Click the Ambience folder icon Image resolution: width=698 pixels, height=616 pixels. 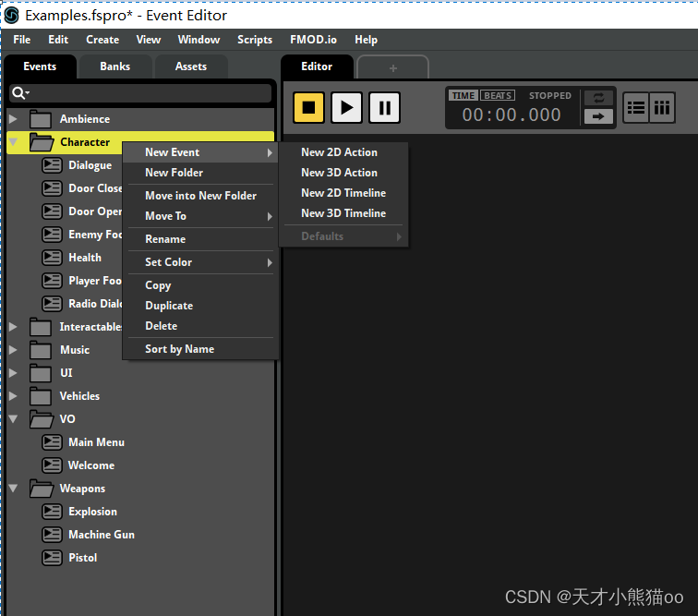pyautogui.click(x=41, y=119)
